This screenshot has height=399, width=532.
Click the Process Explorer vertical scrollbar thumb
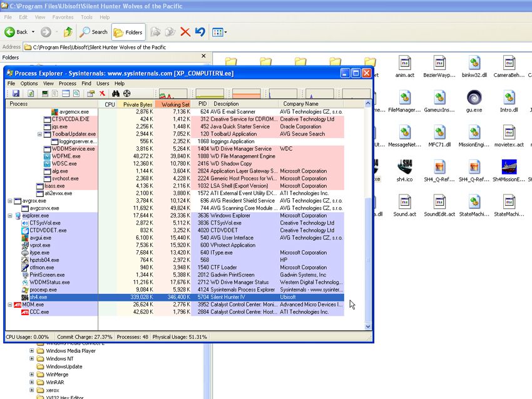point(368,260)
